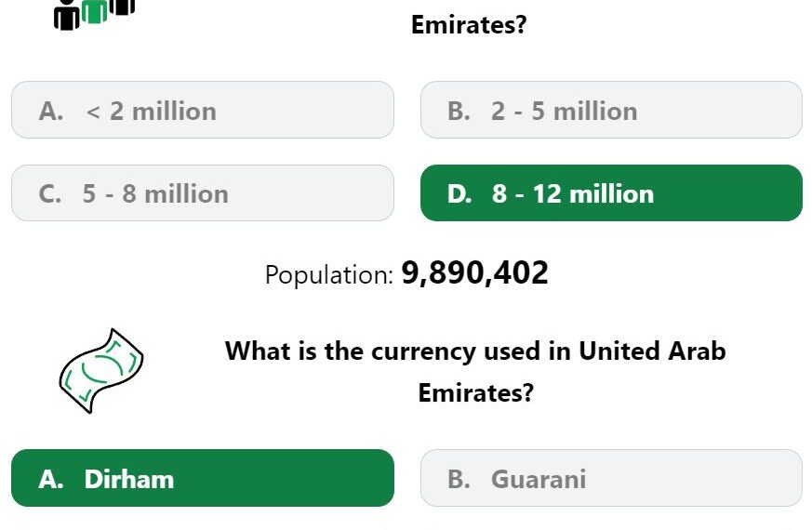
Task: Select the green Dirham answer button
Action: point(202,479)
